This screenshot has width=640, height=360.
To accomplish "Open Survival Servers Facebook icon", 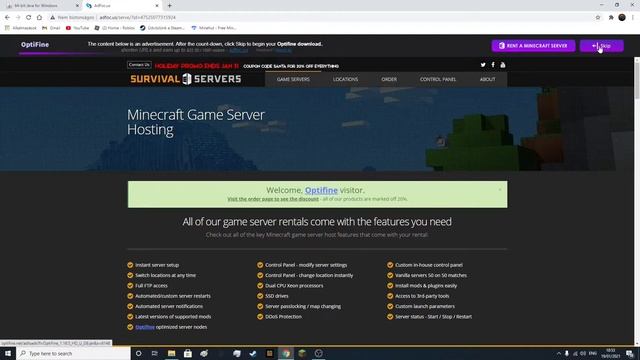I will [493, 65].
